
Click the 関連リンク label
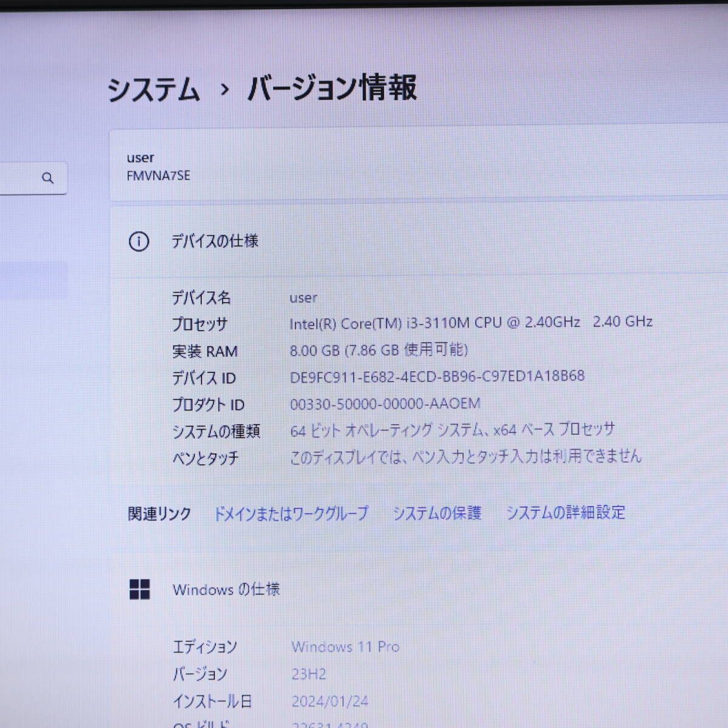159,514
